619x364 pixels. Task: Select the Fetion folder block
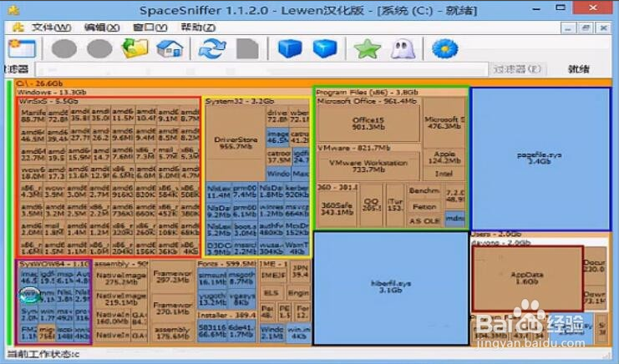[x=424, y=206]
